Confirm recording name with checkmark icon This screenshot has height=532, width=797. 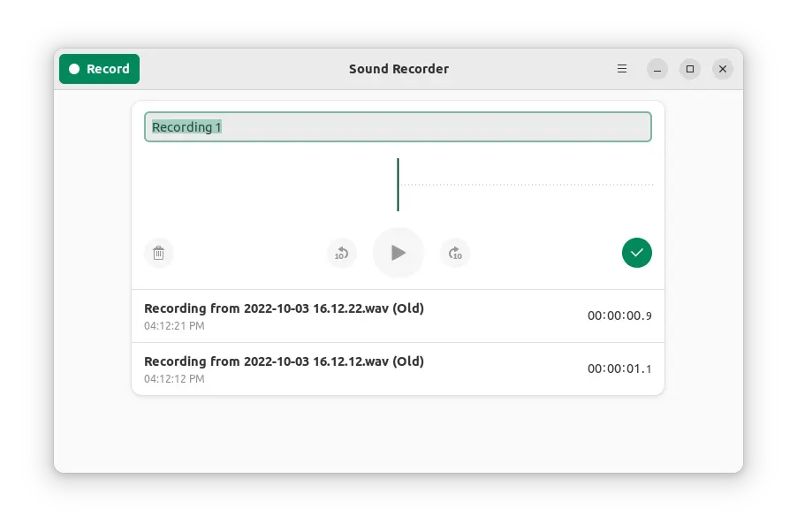(636, 254)
